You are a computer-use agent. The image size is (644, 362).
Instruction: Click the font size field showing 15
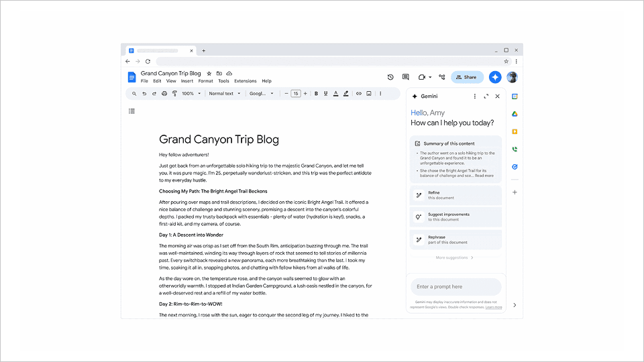pyautogui.click(x=296, y=94)
